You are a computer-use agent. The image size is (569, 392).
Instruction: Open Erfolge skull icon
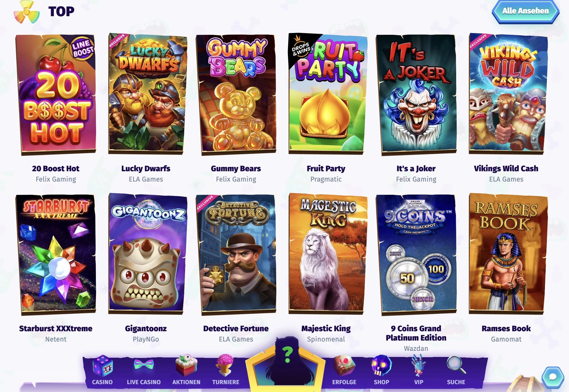click(344, 365)
